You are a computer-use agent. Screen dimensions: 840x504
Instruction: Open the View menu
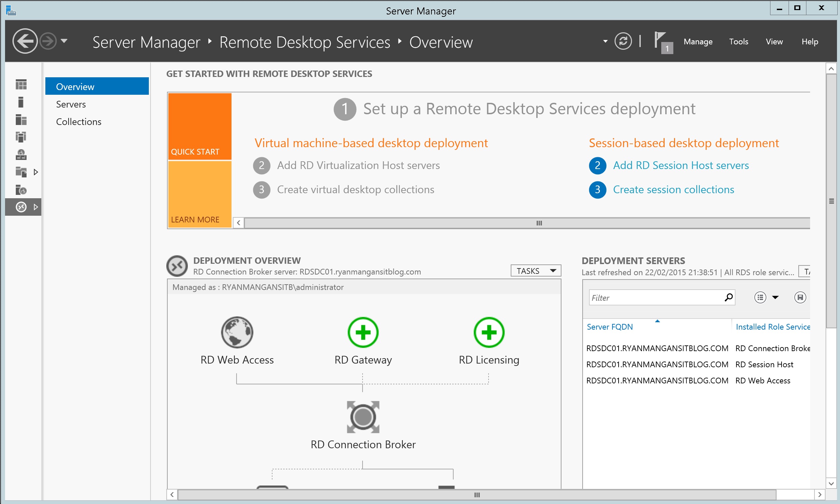tap(774, 41)
